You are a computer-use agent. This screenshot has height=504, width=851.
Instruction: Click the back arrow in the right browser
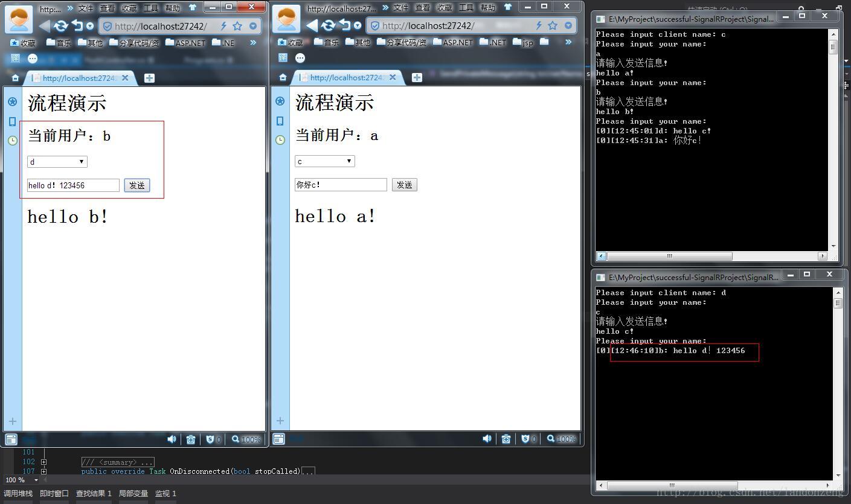pos(312,26)
